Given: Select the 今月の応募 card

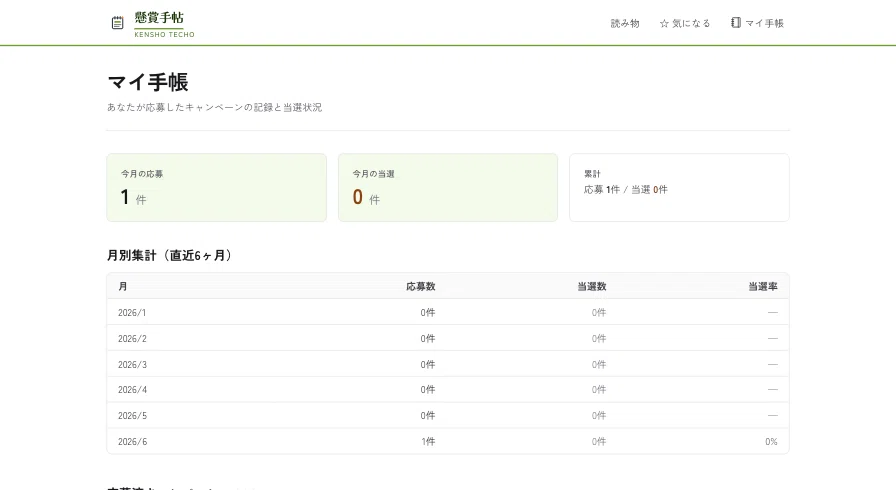Looking at the screenshot, I should pyautogui.click(x=217, y=187).
